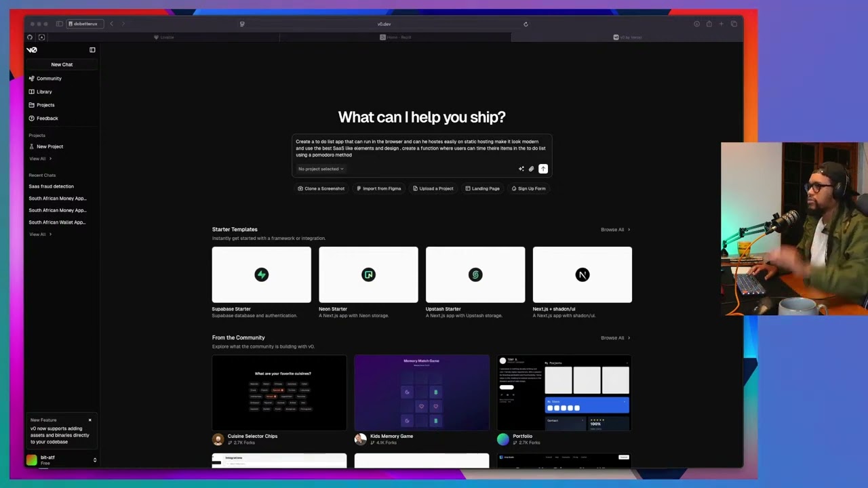Browse All From the Community
Viewport: 868px width, 488px height.
click(x=615, y=338)
